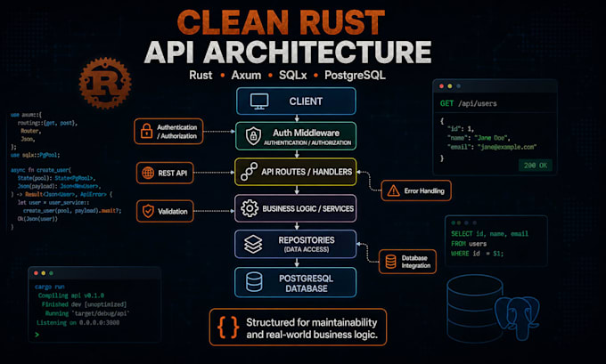The height and width of the screenshot is (364, 606).
Task: Click the Rust gear logo
Action: (105, 83)
